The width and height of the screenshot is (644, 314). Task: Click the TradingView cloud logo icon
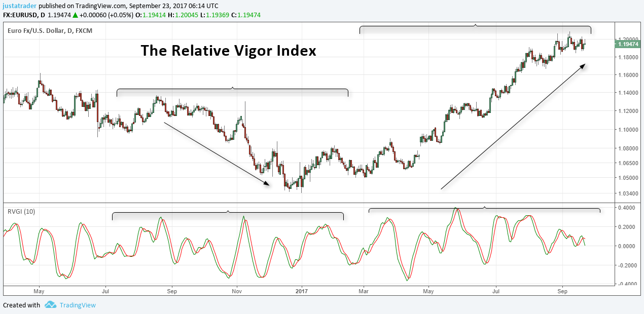(50, 305)
